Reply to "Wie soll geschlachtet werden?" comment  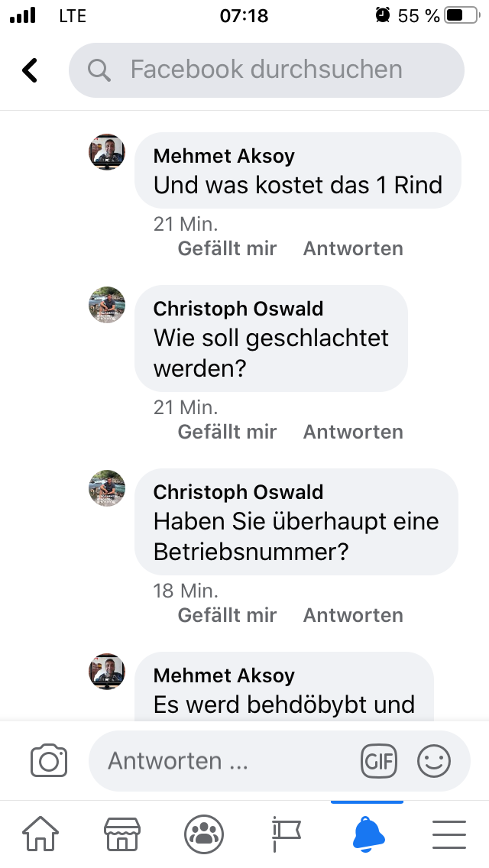coord(353,432)
